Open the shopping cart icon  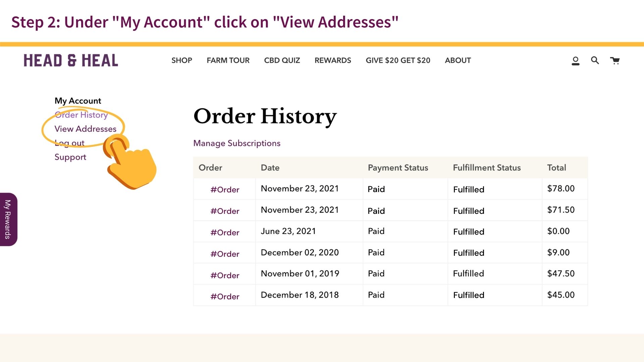tap(615, 60)
